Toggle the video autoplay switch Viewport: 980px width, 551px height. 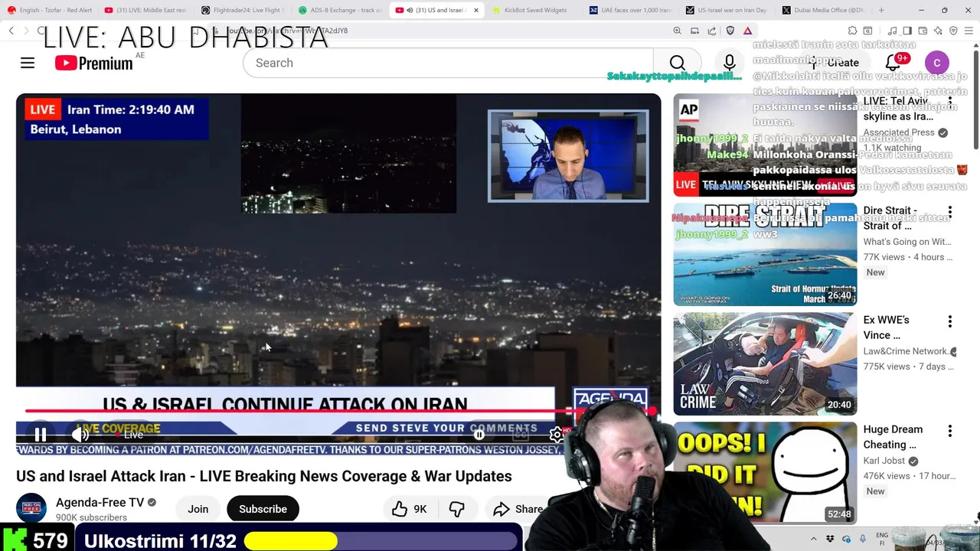click(x=479, y=435)
